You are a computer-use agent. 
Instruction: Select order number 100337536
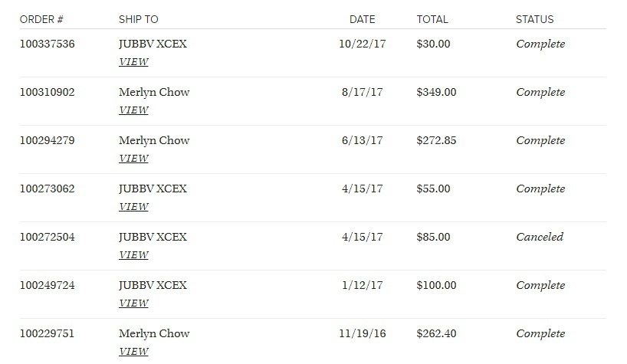click(48, 44)
